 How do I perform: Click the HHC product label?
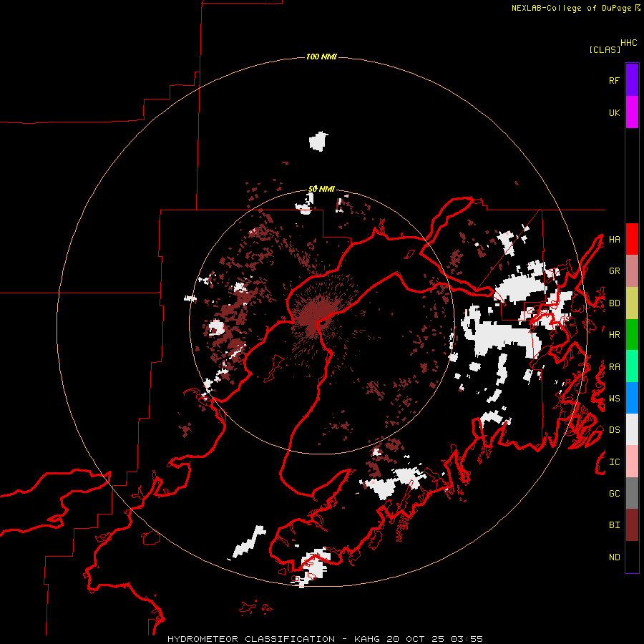tap(629, 43)
